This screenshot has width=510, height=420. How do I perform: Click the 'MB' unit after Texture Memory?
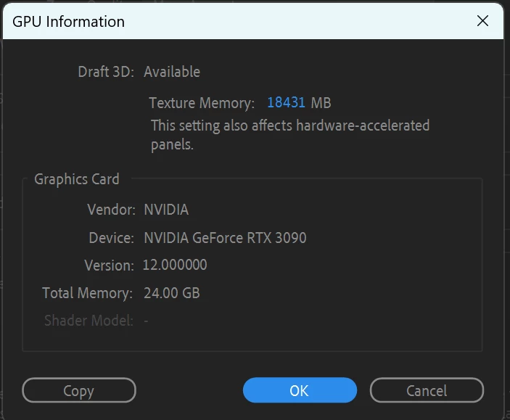321,103
